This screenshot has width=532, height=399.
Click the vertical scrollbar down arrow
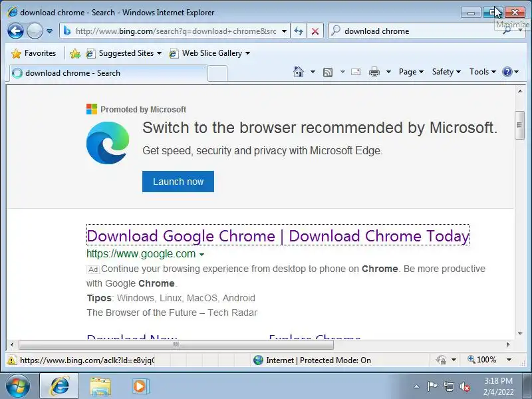click(x=520, y=334)
